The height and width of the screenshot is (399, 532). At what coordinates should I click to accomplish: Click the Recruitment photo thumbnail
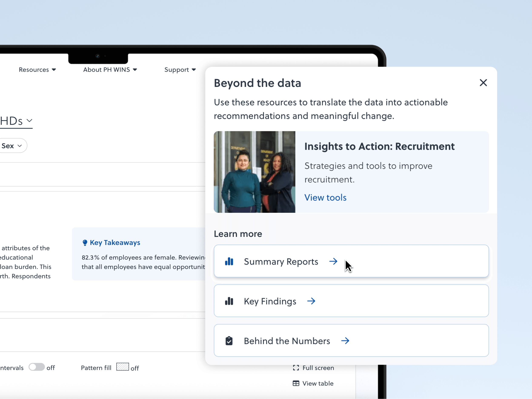[x=254, y=172]
